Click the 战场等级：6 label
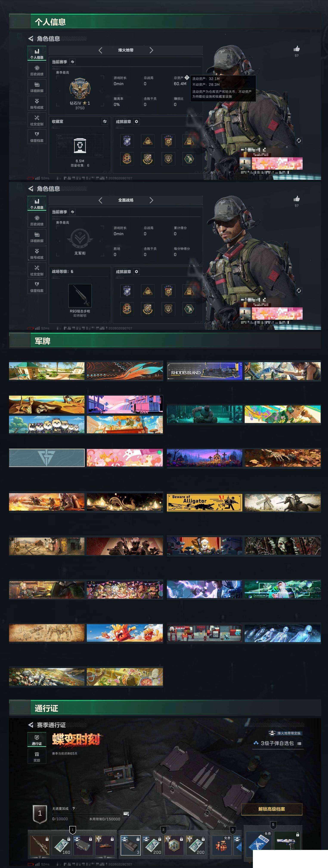328x868 pixels. click(62, 271)
